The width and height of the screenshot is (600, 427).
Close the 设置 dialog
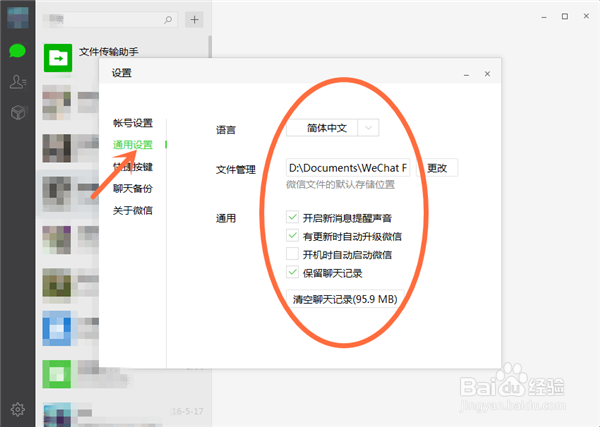[487, 74]
